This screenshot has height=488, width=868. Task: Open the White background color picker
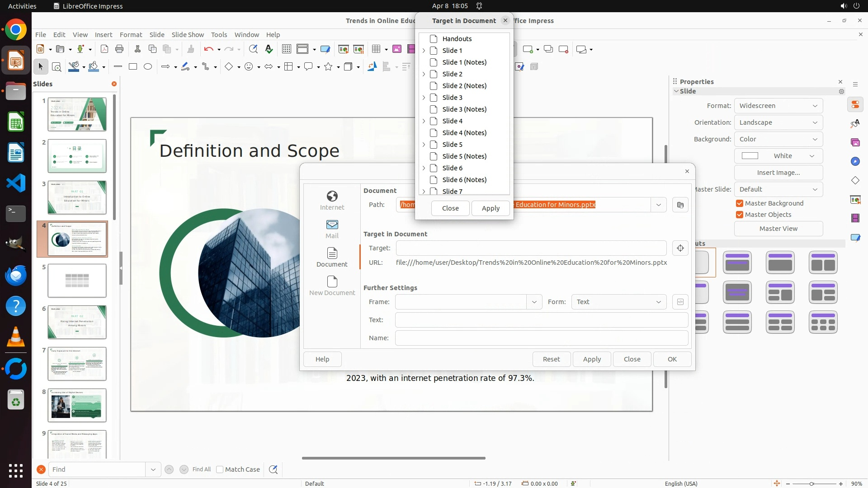778,156
